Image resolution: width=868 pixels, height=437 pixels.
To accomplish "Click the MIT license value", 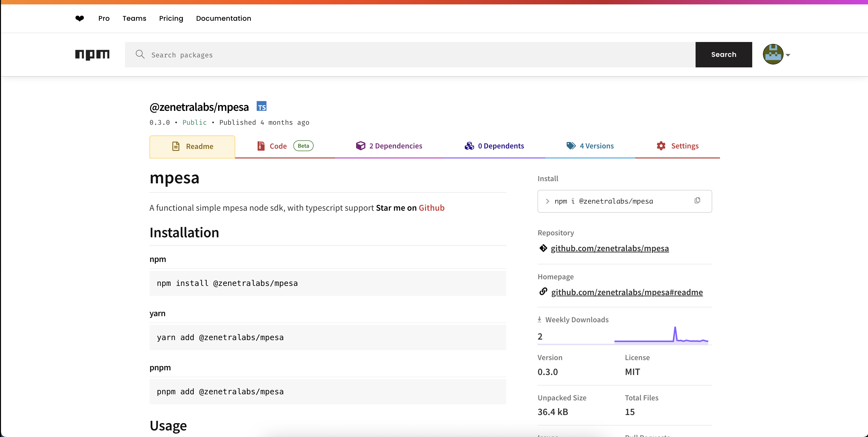I will 633,372.
